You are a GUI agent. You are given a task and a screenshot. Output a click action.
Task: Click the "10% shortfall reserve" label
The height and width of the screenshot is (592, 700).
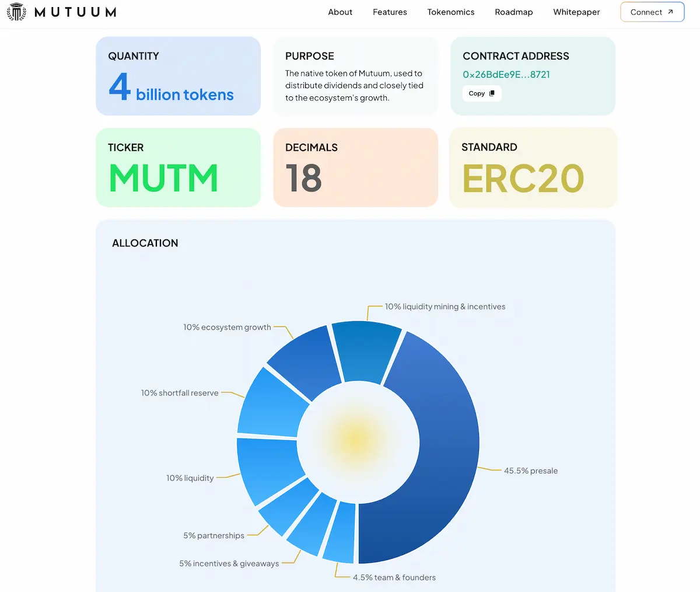coord(180,393)
